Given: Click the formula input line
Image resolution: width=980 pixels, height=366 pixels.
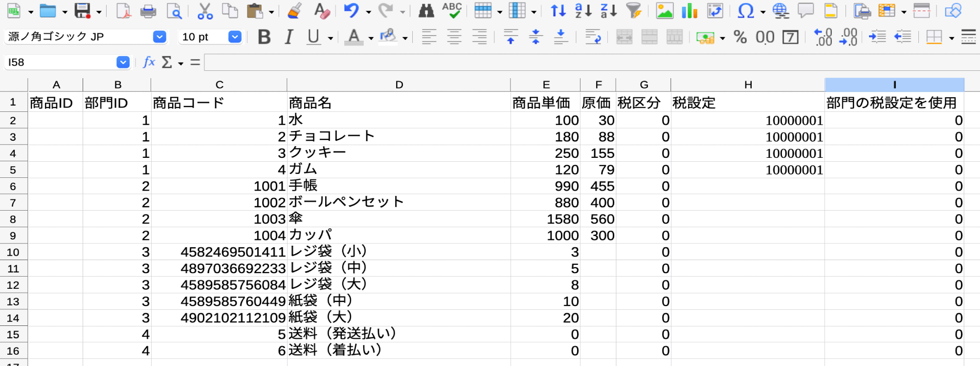Looking at the screenshot, I should [x=592, y=62].
